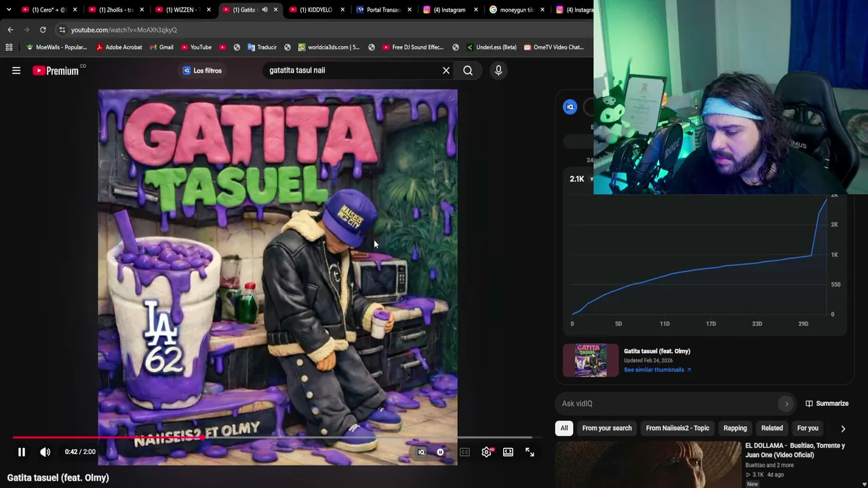Select the From Naiiseis2 - Topic chip
The height and width of the screenshot is (488, 868).
tap(677, 428)
